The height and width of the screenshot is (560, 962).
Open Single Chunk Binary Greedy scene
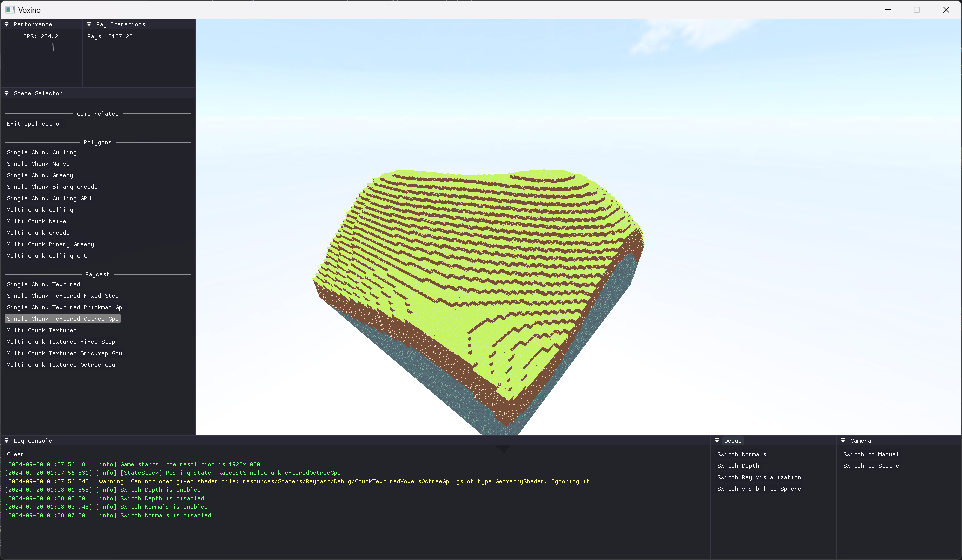point(52,187)
